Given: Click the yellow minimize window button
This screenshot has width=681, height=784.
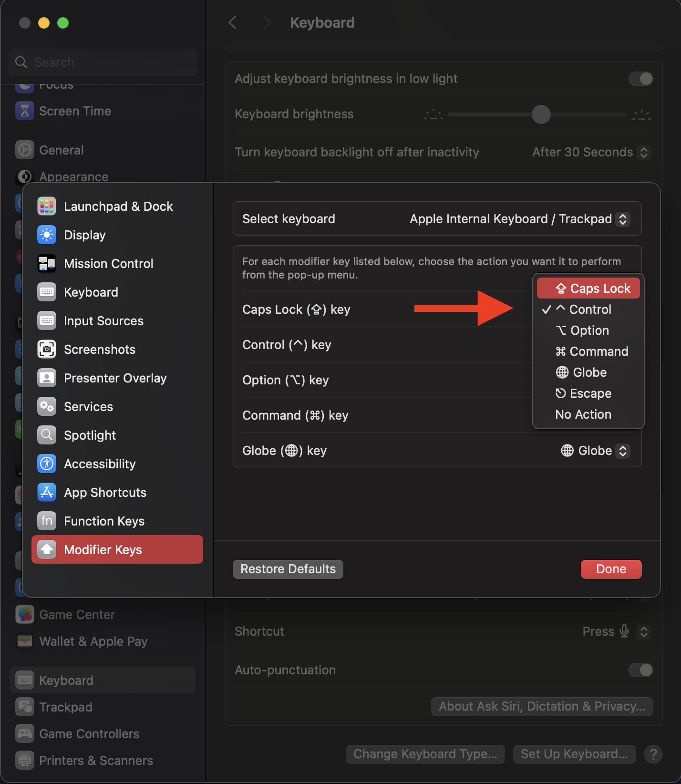Looking at the screenshot, I should pos(44,23).
